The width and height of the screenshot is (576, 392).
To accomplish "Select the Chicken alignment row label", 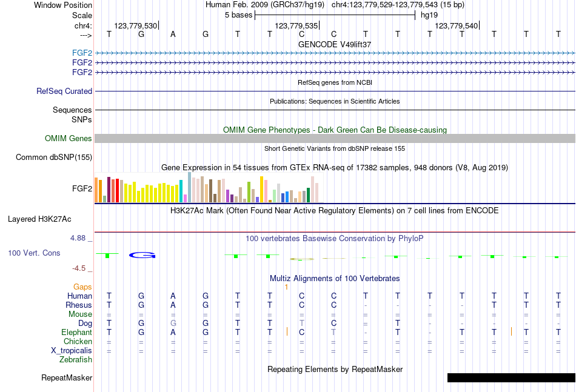I will 78,341.
